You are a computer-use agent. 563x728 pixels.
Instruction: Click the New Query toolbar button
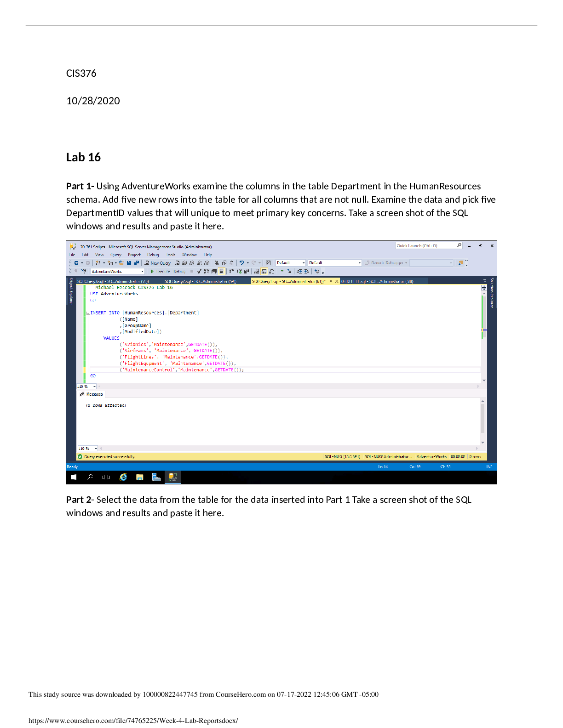[157, 263]
